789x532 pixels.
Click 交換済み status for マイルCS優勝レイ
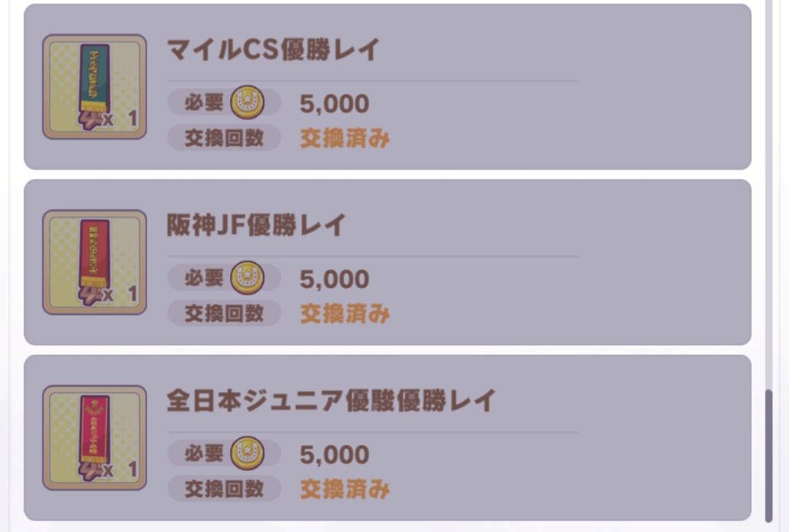[345, 138]
